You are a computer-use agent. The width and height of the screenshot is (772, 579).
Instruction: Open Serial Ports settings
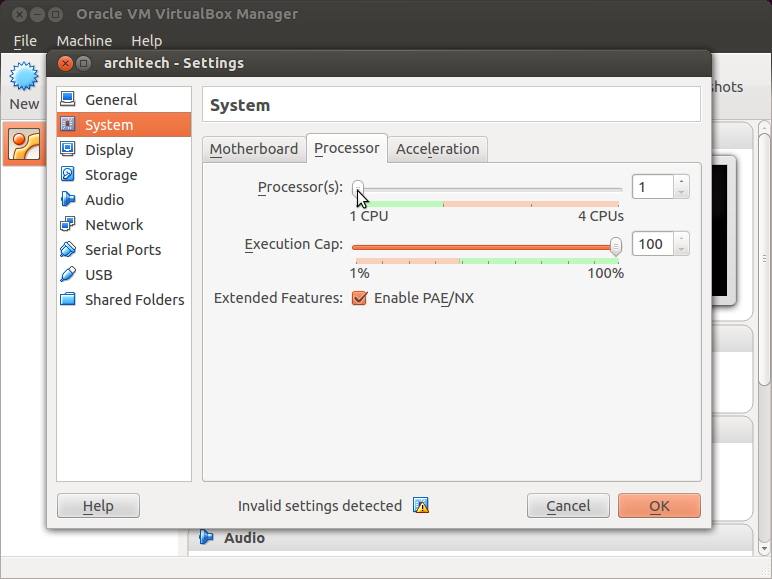pyautogui.click(x=124, y=250)
